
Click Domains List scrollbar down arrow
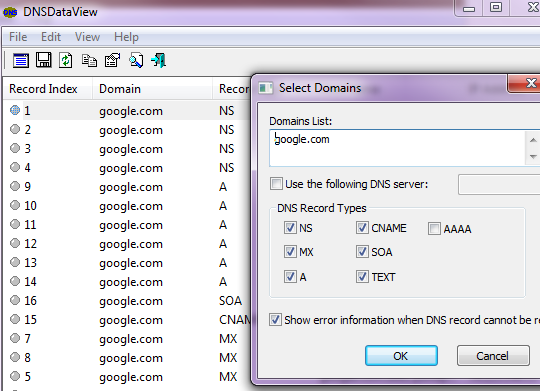tap(533, 156)
